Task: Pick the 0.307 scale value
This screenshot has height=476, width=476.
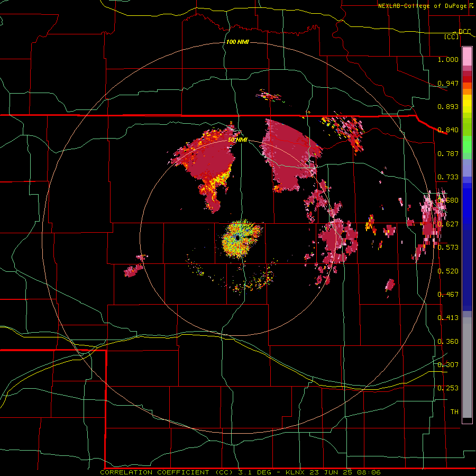Action: (448, 365)
